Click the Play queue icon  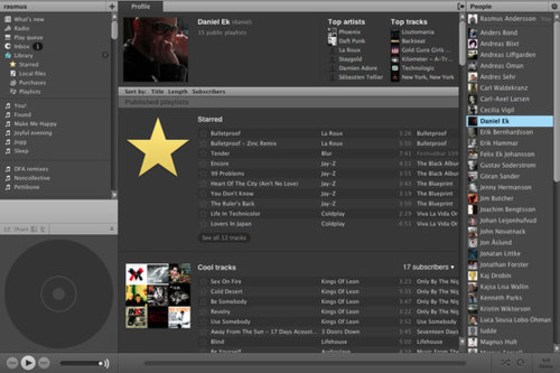coord(8,37)
